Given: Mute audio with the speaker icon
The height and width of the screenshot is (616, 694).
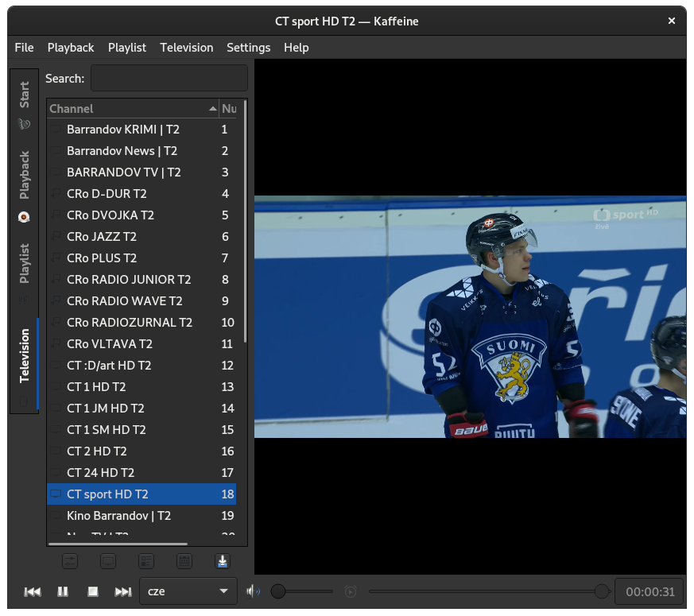Looking at the screenshot, I should point(253,591).
